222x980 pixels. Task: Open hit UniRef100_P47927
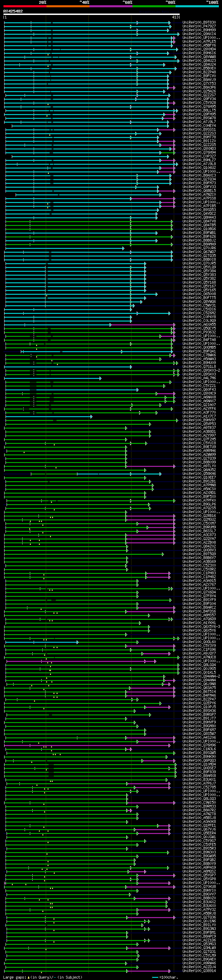coord(199,26)
